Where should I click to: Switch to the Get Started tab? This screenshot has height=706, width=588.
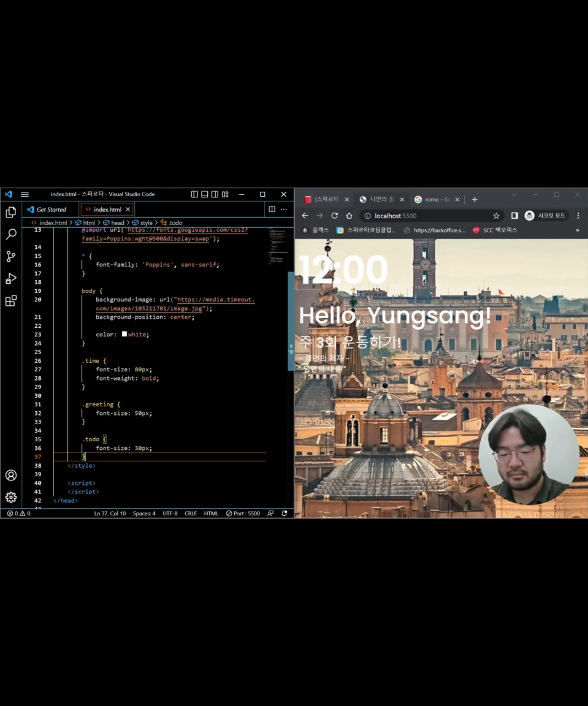[x=50, y=210]
